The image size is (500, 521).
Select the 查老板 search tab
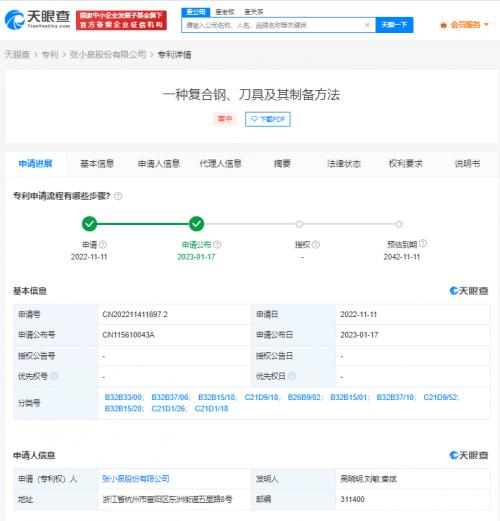pos(225,12)
